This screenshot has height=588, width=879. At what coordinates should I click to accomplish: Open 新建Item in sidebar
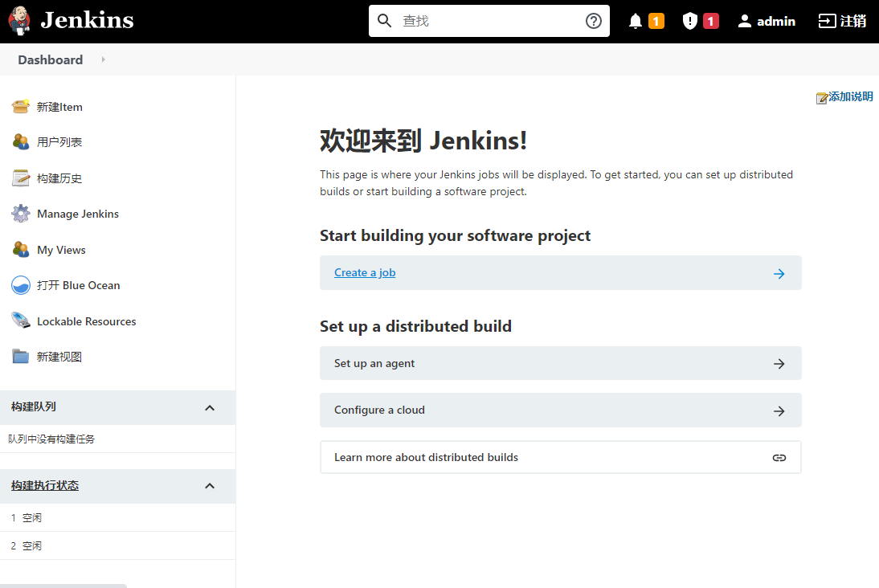point(59,107)
